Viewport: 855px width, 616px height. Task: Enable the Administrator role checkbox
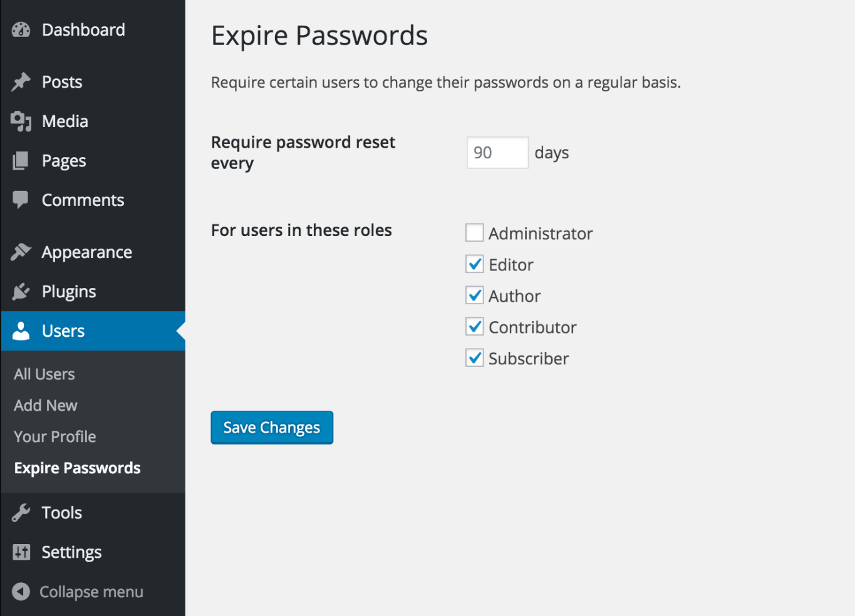tap(474, 233)
